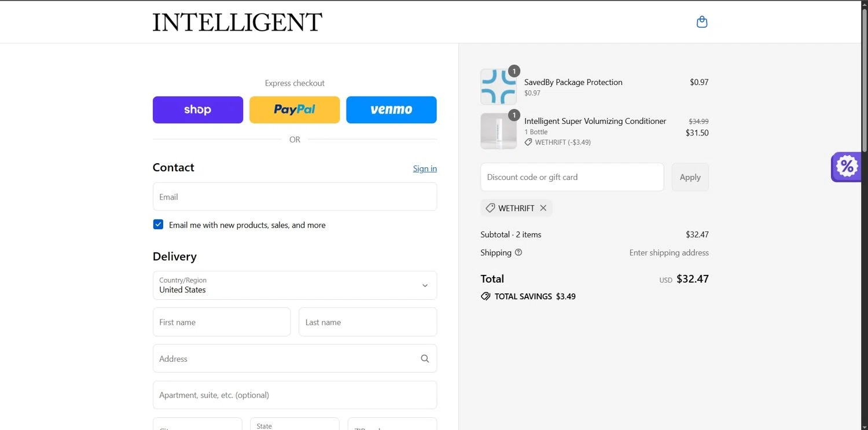Click the Express checkout heading

pos(295,83)
